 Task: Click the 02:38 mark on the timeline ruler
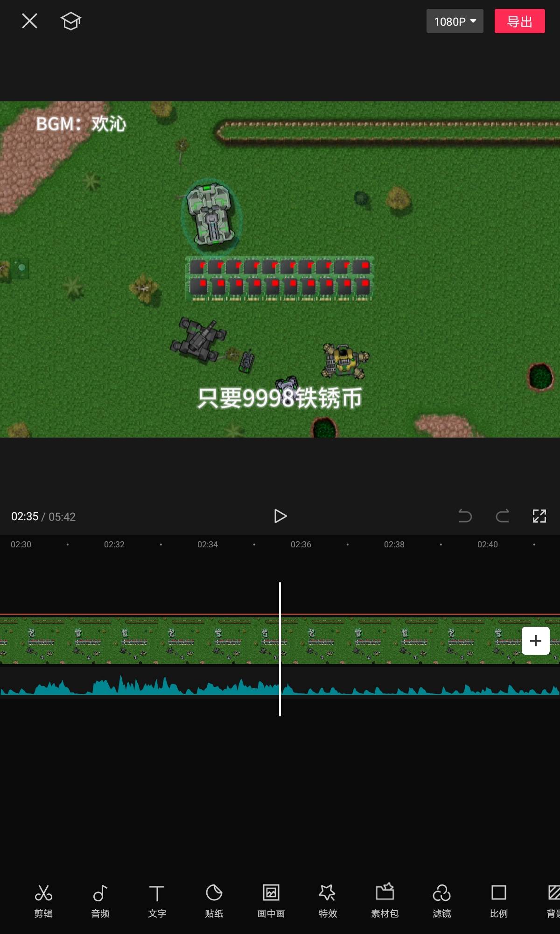pyautogui.click(x=394, y=545)
